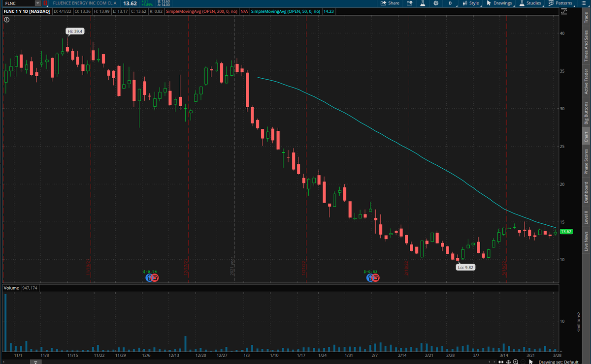Click the 13.62 current price label
The image size is (591, 364).
coord(566,231)
